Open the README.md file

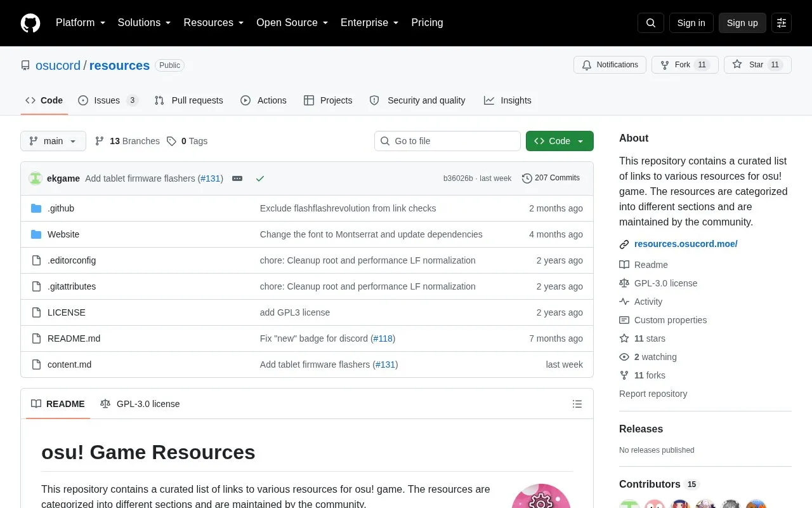tap(74, 338)
